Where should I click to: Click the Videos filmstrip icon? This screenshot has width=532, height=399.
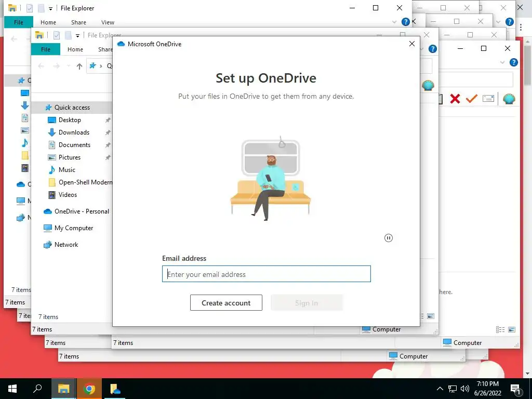tap(52, 195)
